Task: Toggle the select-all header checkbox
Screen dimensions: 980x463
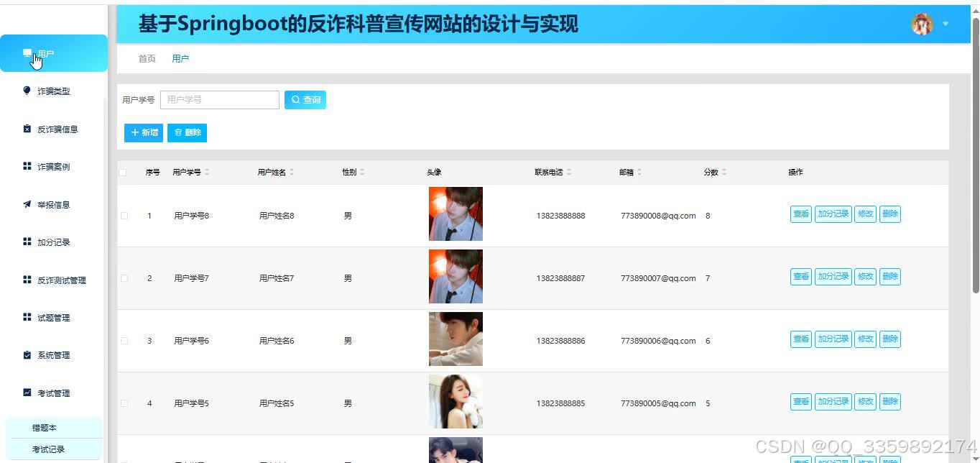Action: coord(124,173)
